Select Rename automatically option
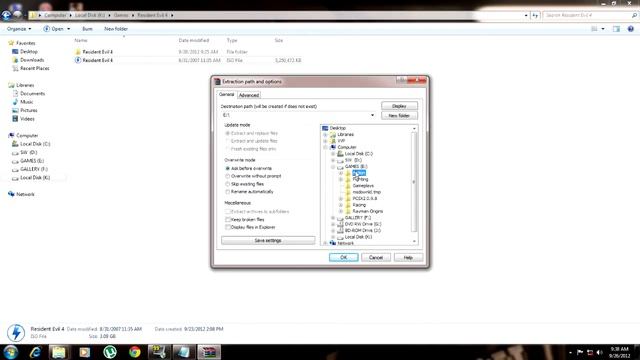This screenshot has width=640, height=360. click(x=228, y=191)
